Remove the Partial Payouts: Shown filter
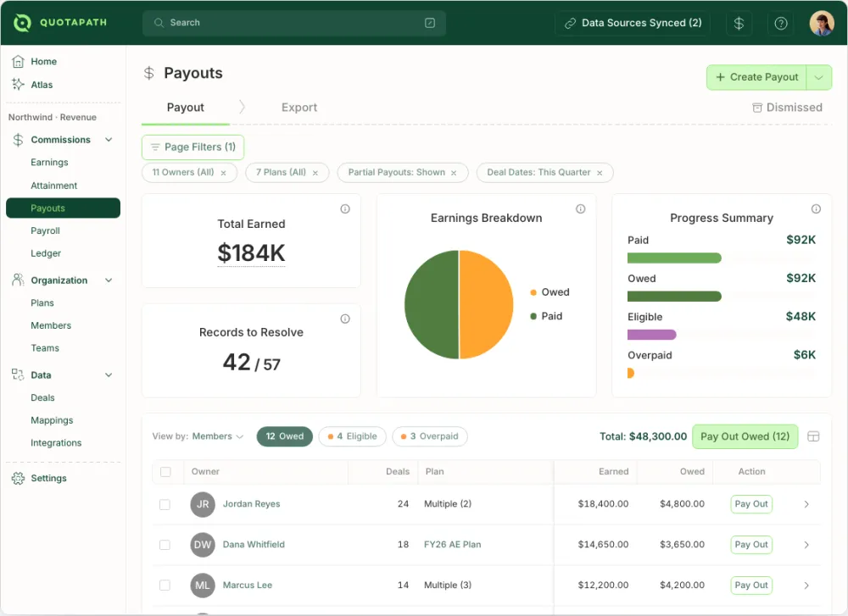The image size is (848, 616). click(x=454, y=173)
